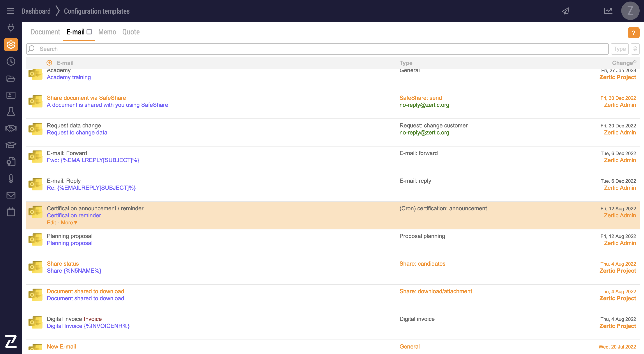
Task: Toggle the checkbox next to E-mail tab
Action: [x=89, y=32]
